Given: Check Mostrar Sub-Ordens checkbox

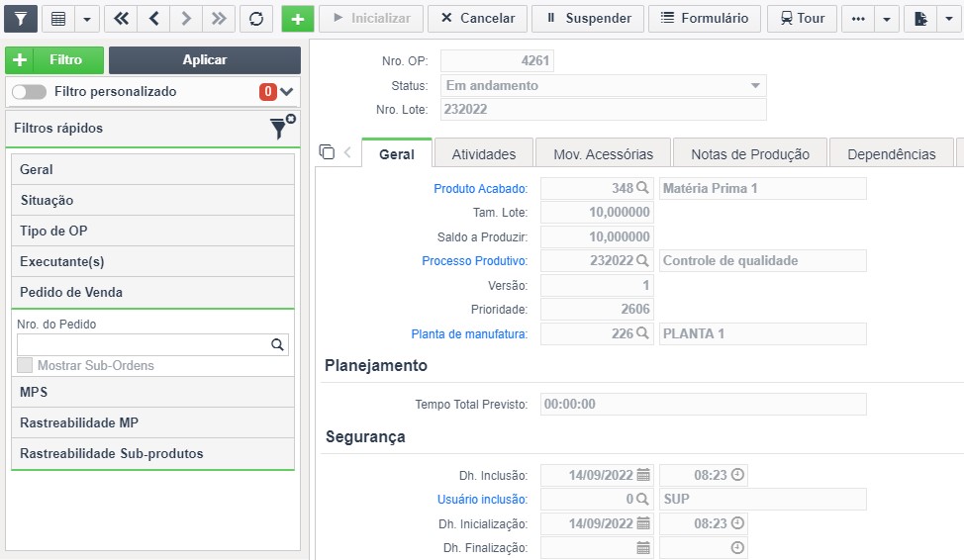Looking at the screenshot, I should 25,365.
